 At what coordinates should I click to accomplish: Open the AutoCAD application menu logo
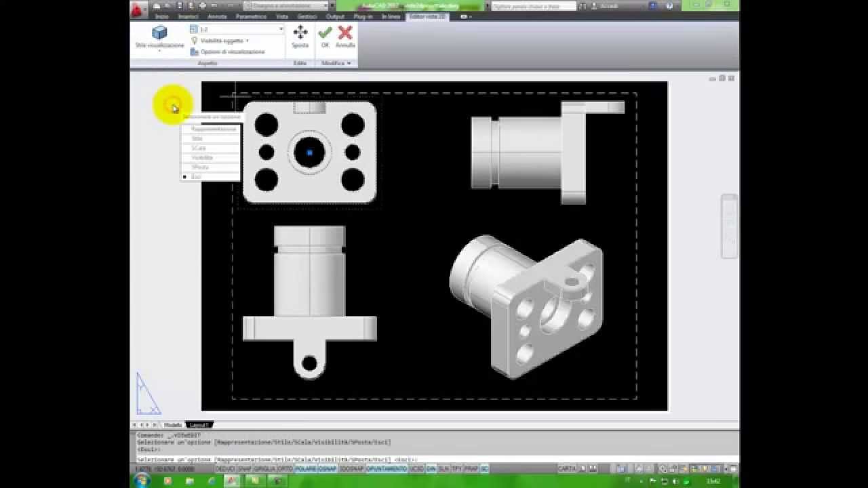click(138, 9)
